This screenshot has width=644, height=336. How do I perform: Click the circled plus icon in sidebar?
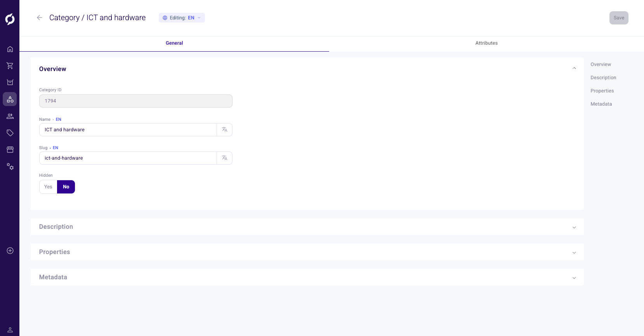[10, 251]
